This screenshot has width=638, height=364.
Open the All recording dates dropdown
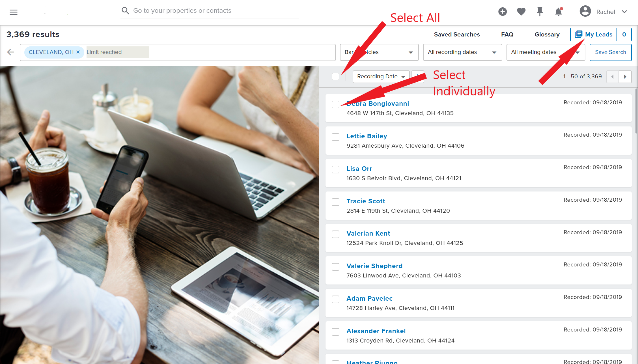pyautogui.click(x=462, y=52)
